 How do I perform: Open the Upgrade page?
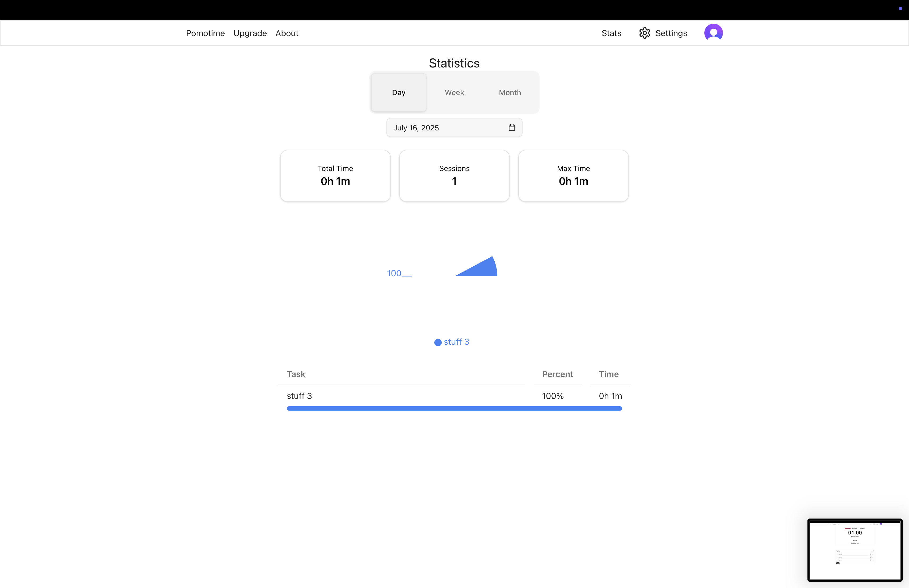tap(250, 33)
